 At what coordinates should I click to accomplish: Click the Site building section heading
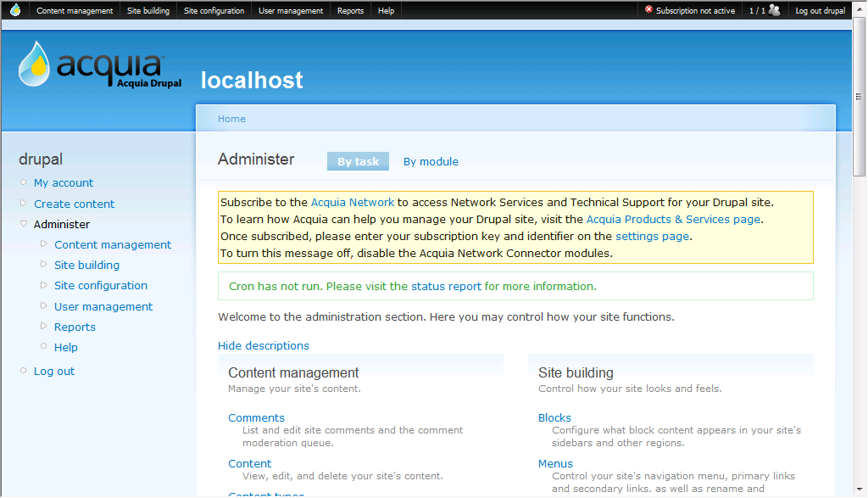click(576, 372)
